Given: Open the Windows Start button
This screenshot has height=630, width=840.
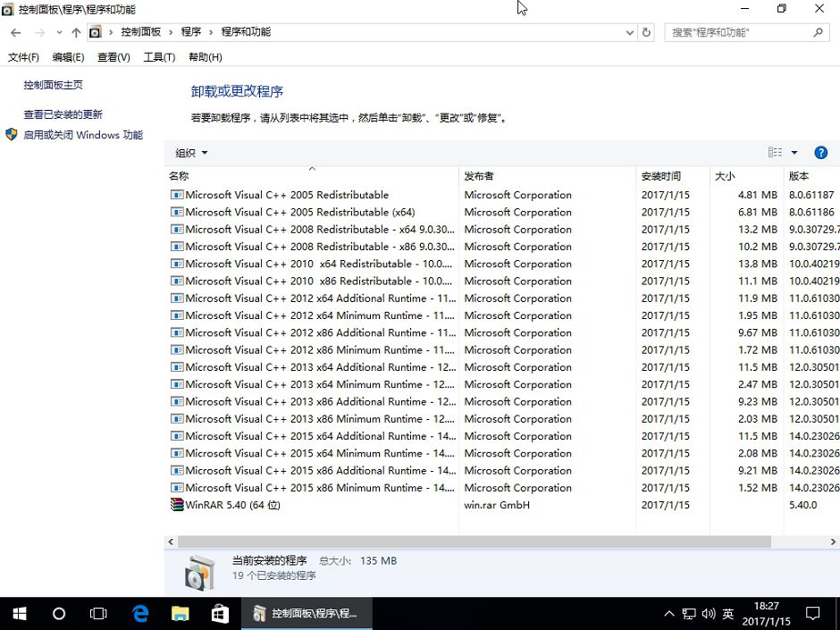Looking at the screenshot, I should [x=20, y=613].
